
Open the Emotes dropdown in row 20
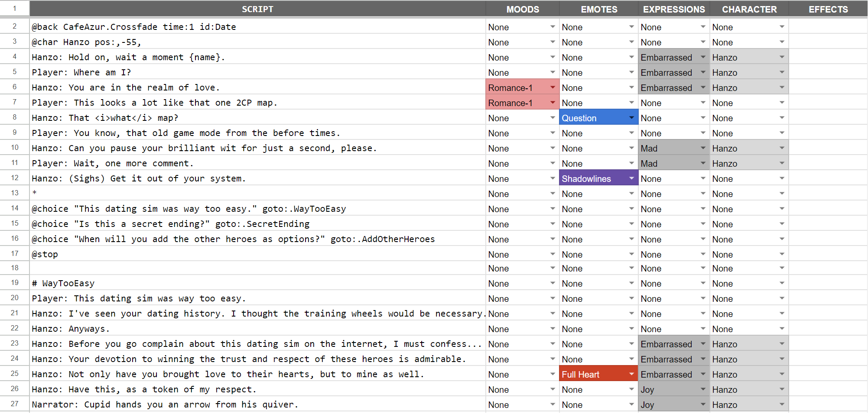point(631,298)
